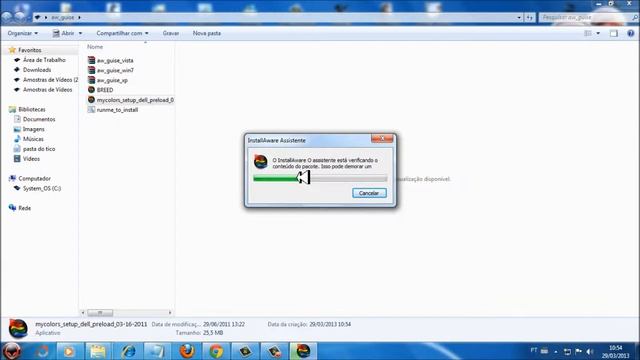Click the mycolors icon in the details pane

coord(18,328)
